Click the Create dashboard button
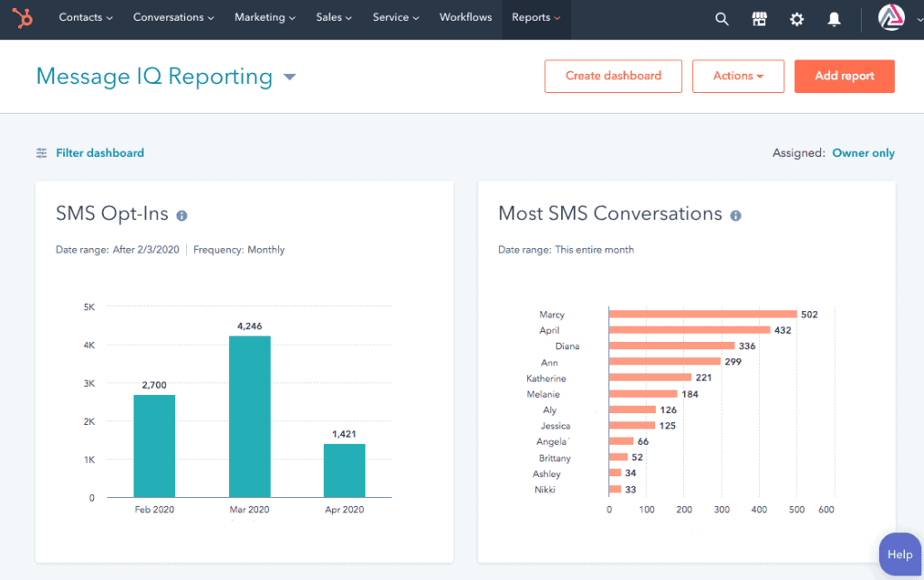This screenshot has width=924, height=580. point(613,76)
